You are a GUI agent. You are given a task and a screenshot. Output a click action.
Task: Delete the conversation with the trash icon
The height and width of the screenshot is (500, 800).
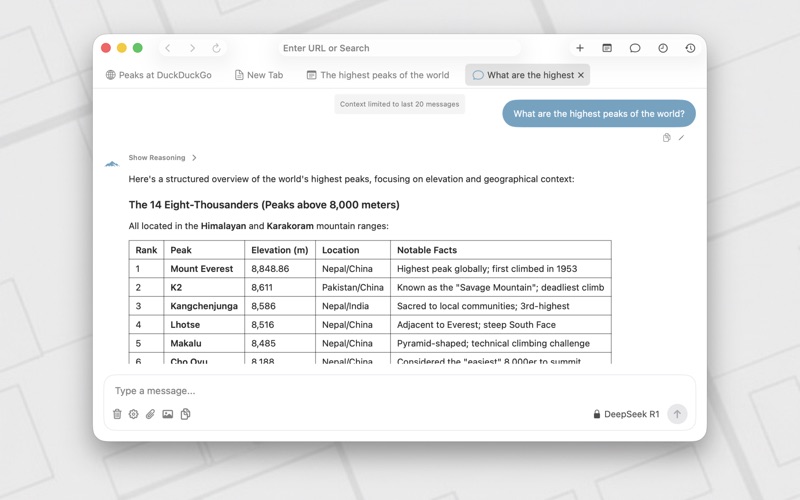117,414
